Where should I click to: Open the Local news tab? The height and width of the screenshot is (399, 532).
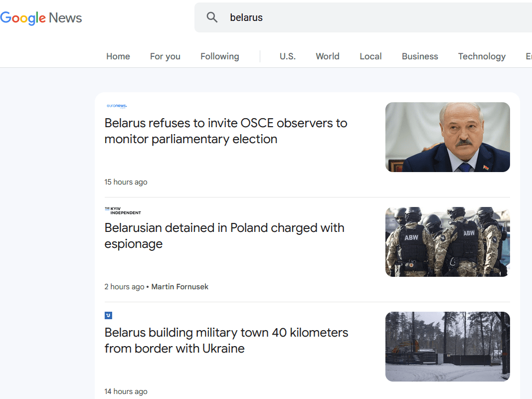(370, 56)
